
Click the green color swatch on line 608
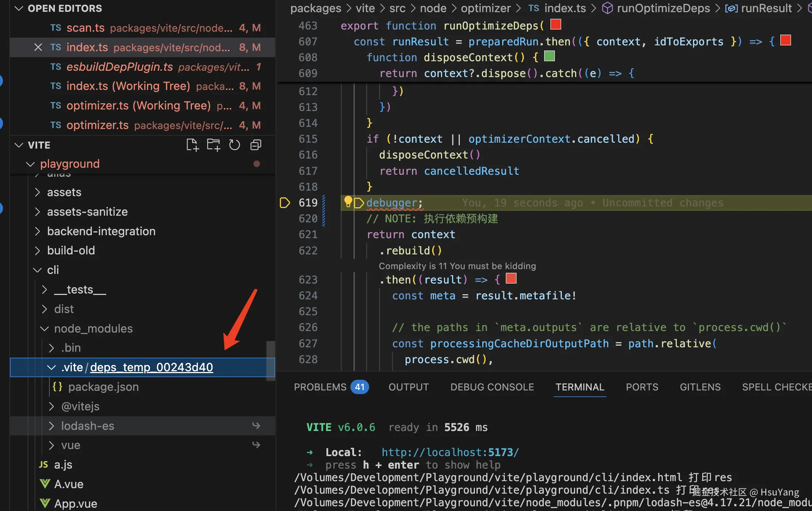(x=549, y=56)
